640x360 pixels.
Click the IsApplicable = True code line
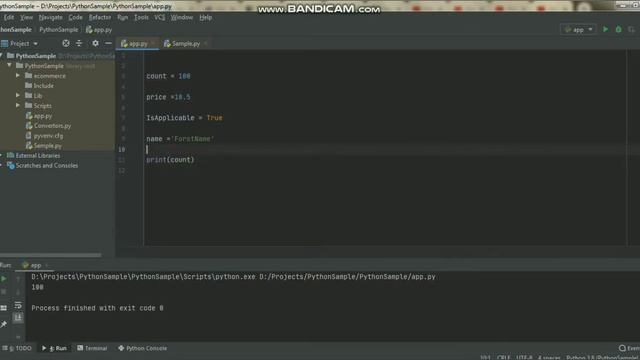184,118
